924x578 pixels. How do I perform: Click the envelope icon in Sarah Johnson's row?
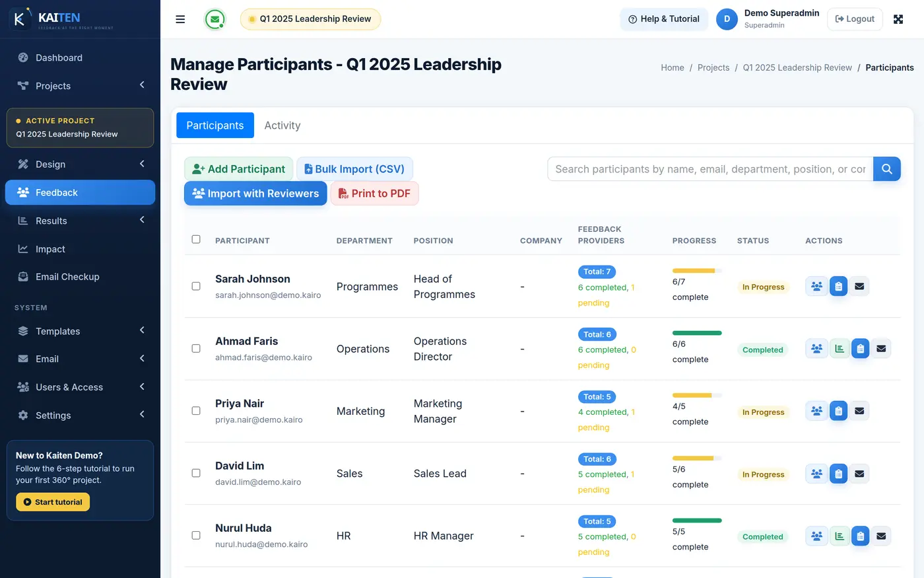[859, 287]
